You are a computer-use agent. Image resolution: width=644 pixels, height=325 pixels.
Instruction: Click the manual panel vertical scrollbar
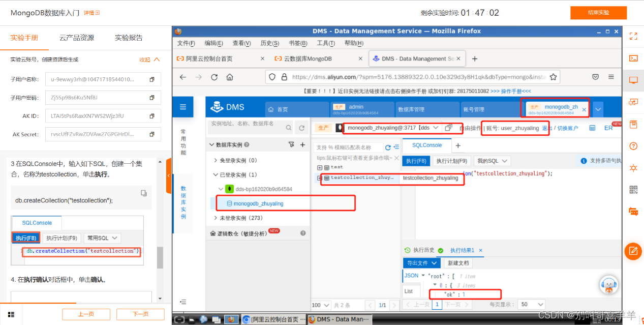pos(160,257)
